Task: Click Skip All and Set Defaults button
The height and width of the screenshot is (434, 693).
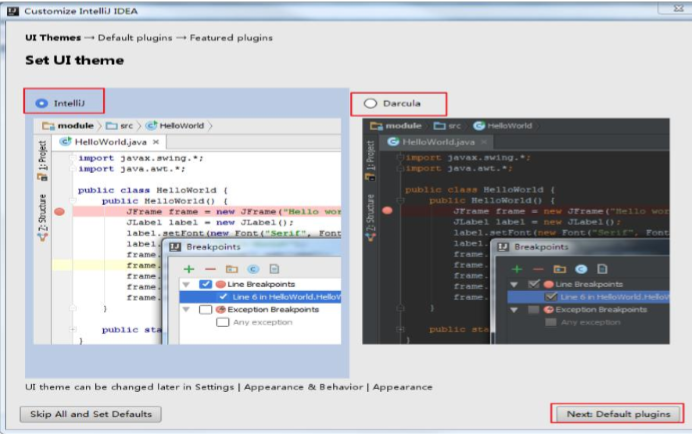Action: pos(90,414)
